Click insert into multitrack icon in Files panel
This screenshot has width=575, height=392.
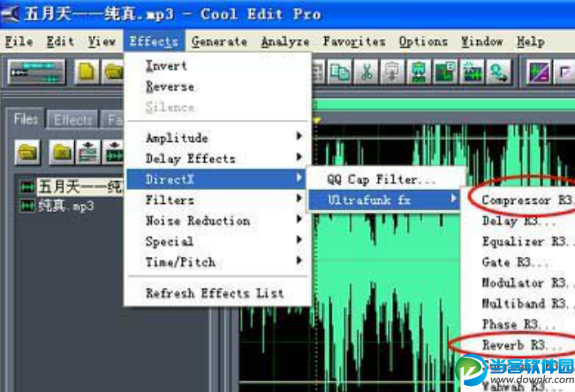[88, 152]
